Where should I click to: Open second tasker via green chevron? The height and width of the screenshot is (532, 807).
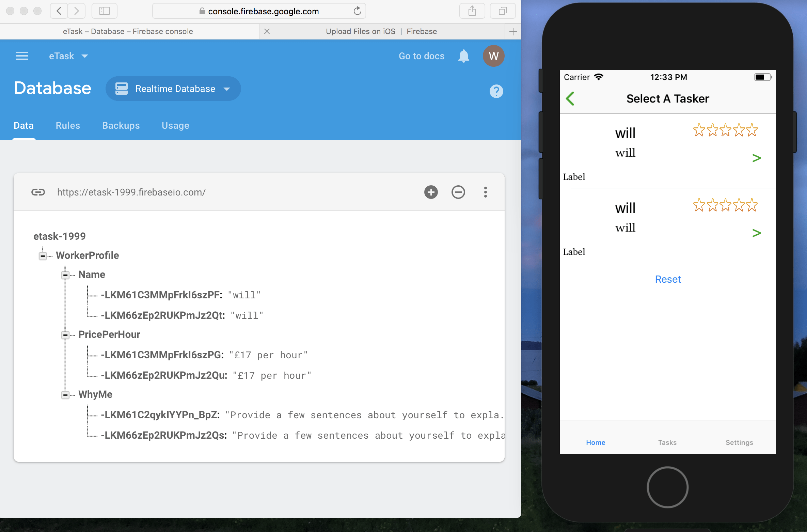[756, 233]
